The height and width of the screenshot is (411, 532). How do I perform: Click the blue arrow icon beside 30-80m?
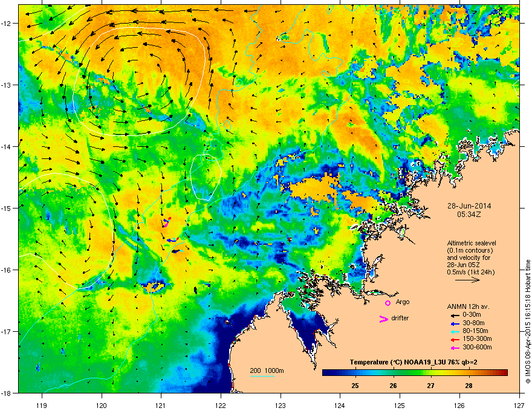(455, 323)
